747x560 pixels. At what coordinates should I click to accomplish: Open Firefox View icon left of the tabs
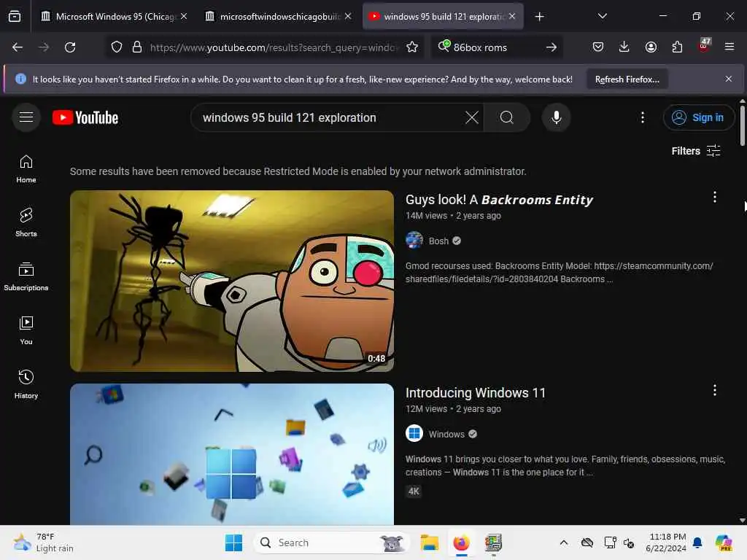15,17
